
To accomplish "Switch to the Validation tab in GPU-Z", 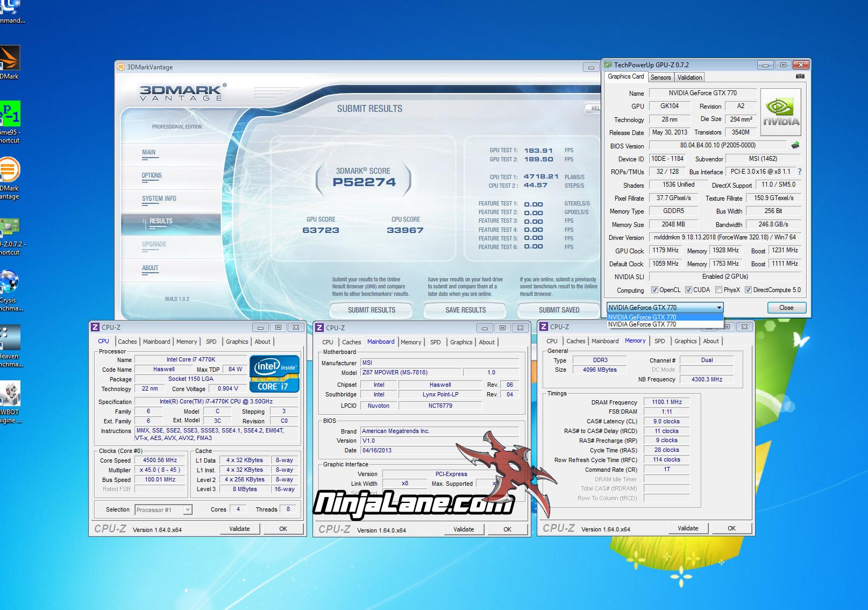I will pyautogui.click(x=689, y=77).
